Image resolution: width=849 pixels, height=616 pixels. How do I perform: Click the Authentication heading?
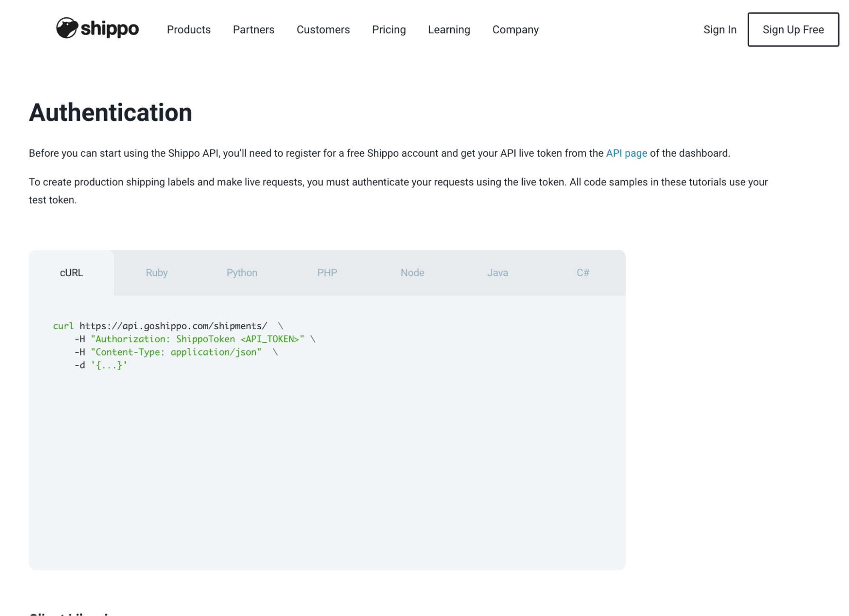110,113
